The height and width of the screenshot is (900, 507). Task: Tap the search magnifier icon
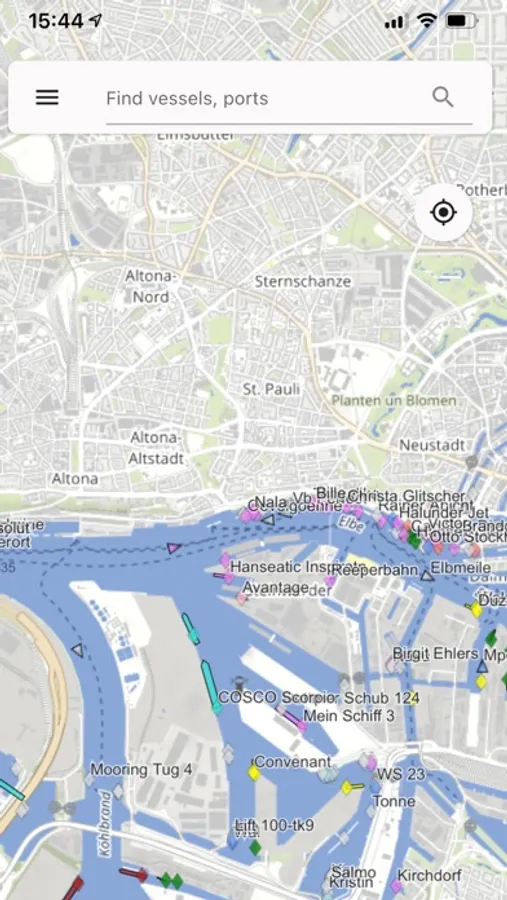pos(443,98)
